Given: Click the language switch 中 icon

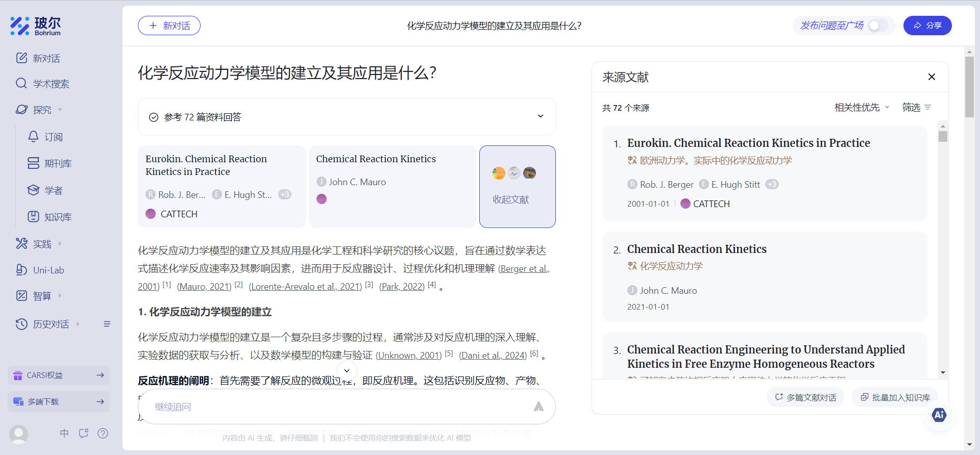Looking at the screenshot, I should (64, 433).
